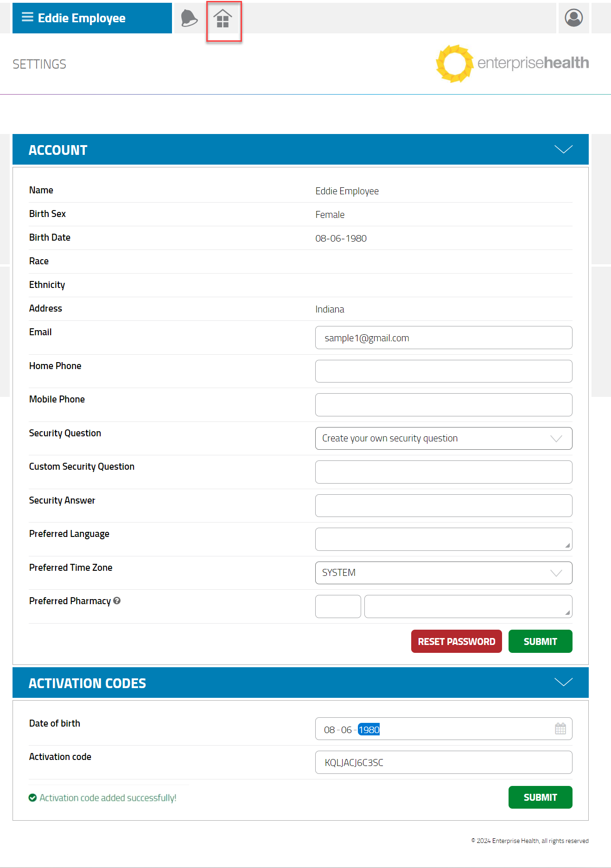Click the Mobile Phone input
Viewport: 611px width, 868px height.
pyautogui.click(x=443, y=405)
